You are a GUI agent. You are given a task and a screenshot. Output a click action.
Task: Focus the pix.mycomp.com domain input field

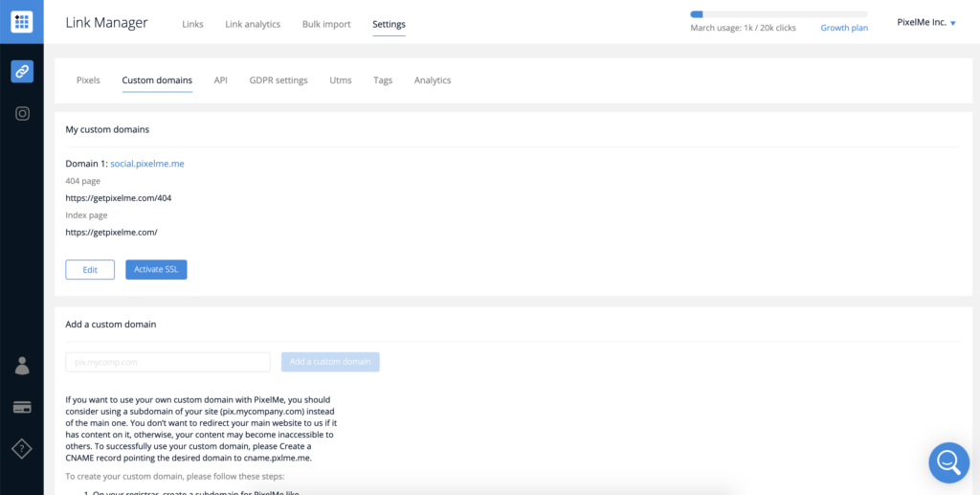(167, 362)
